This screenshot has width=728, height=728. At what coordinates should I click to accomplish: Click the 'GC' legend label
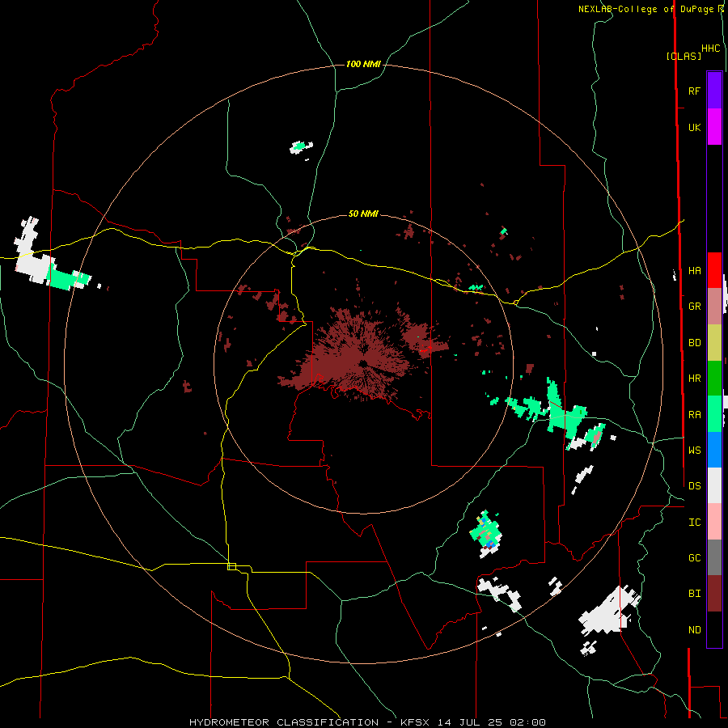pos(695,557)
